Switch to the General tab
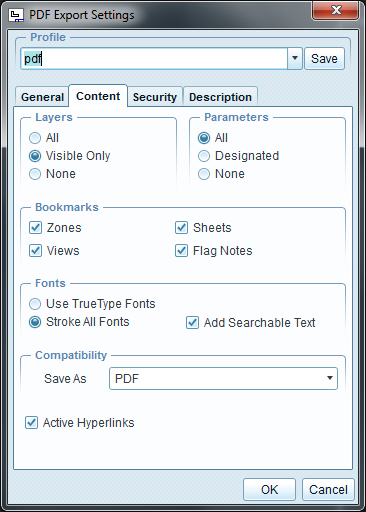This screenshot has width=366, height=512. [x=42, y=97]
